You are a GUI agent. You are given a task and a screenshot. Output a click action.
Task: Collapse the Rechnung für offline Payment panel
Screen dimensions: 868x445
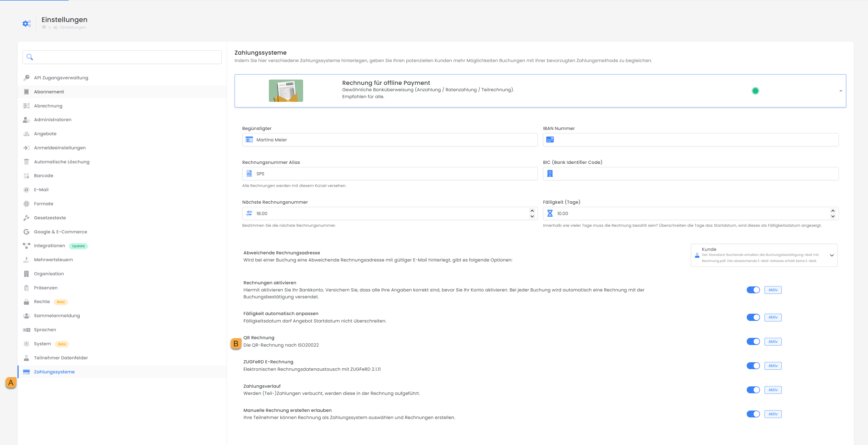841,91
